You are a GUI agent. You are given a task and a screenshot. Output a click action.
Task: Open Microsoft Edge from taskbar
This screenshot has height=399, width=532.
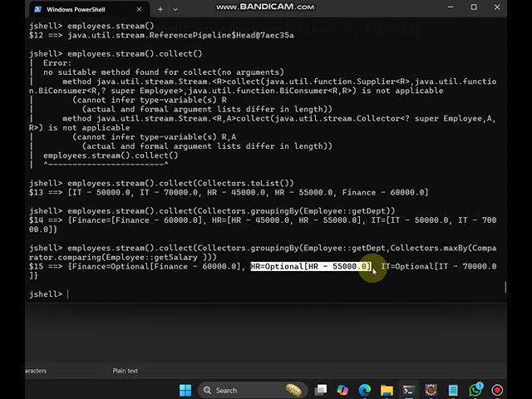pos(365,390)
